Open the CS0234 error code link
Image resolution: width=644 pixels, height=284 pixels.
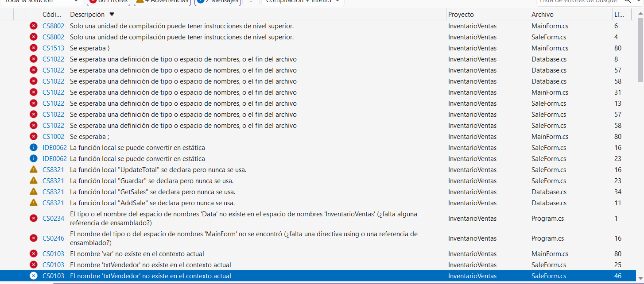[x=53, y=219]
